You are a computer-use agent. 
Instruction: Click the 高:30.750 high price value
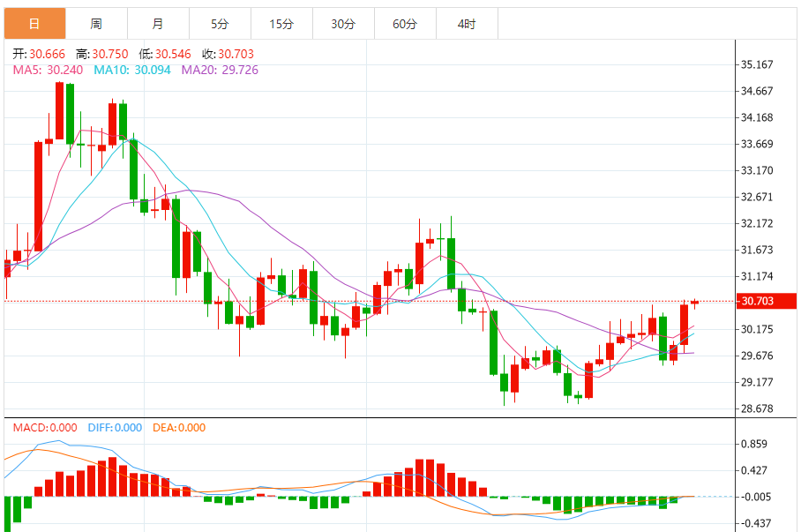pos(101,54)
